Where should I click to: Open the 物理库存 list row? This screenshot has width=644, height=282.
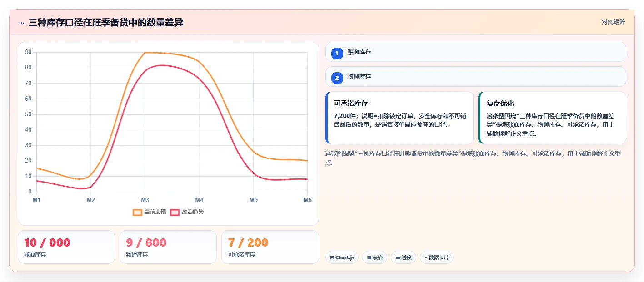click(x=475, y=77)
